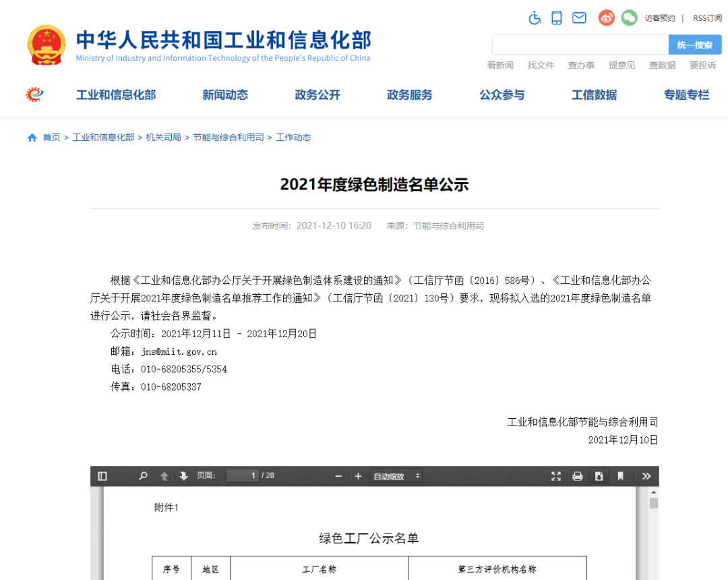Click the PDF bookmark current view icon
This screenshot has width=728, height=580.
point(620,476)
